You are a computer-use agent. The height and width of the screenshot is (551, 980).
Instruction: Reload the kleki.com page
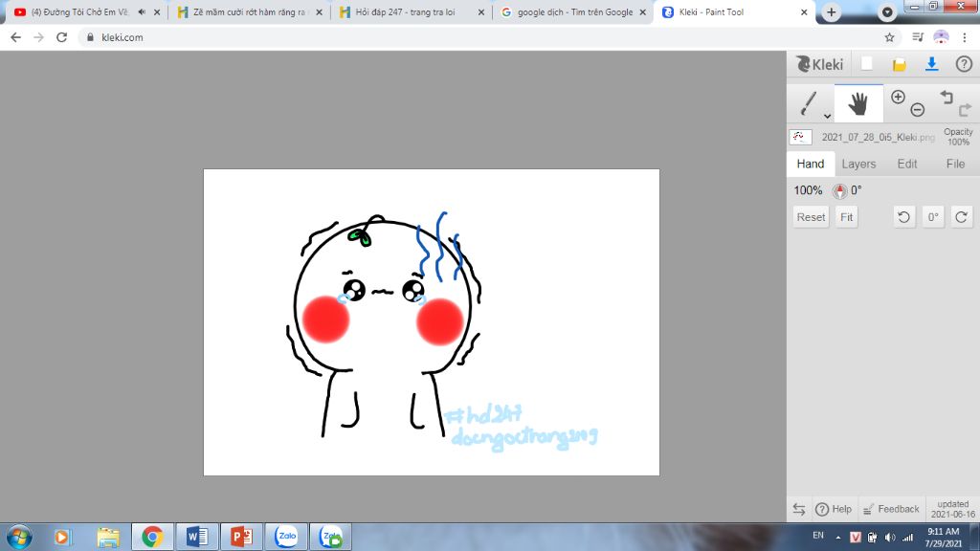pos(61,37)
